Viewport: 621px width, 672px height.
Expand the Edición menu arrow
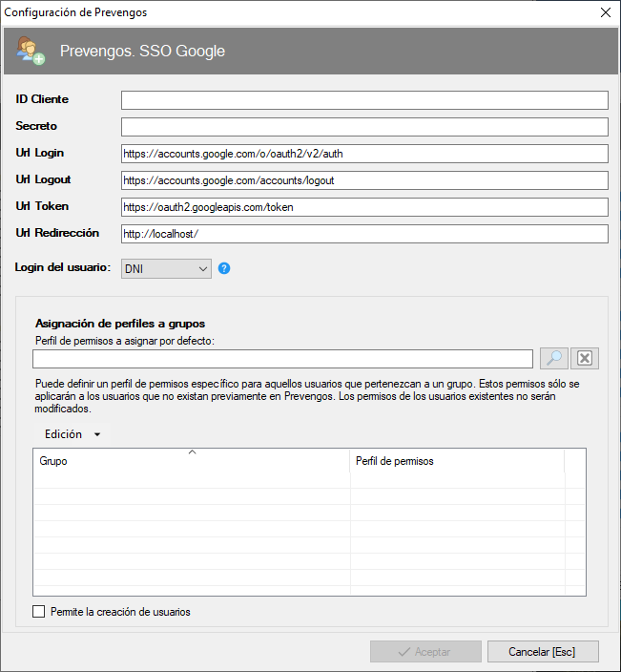pyautogui.click(x=96, y=434)
